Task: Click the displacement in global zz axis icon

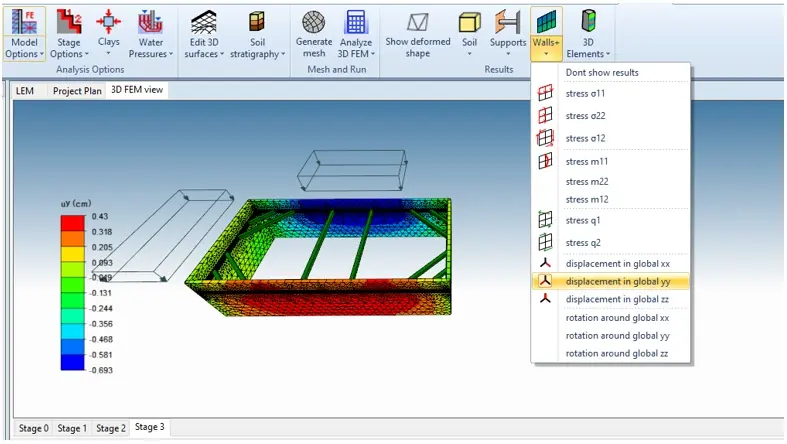Action: coord(546,299)
